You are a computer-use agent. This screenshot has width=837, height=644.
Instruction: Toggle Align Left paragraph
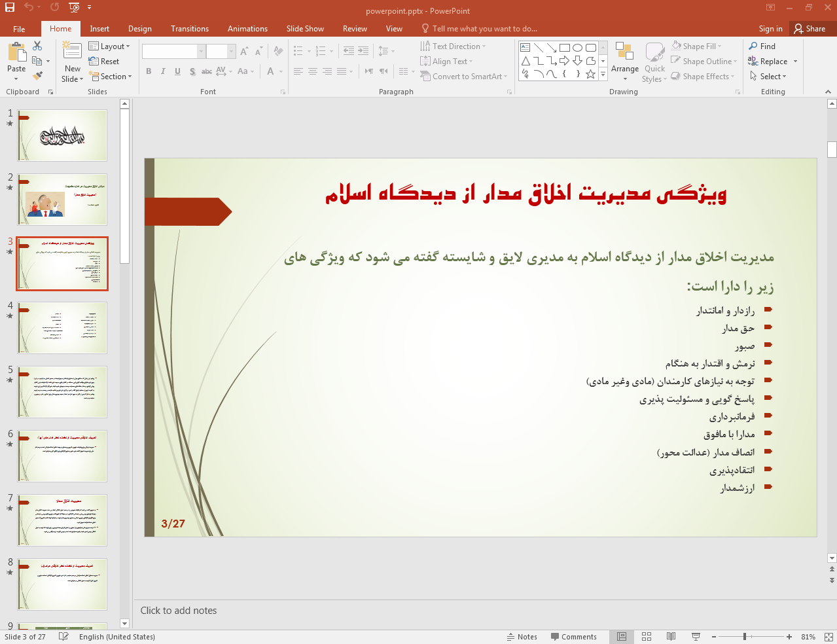(298, 71)
